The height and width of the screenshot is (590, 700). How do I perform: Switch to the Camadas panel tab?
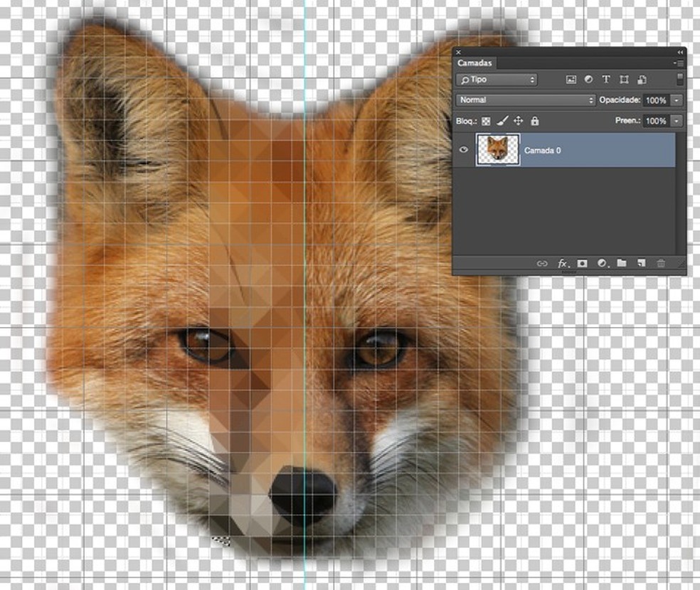tap(474, 63)
